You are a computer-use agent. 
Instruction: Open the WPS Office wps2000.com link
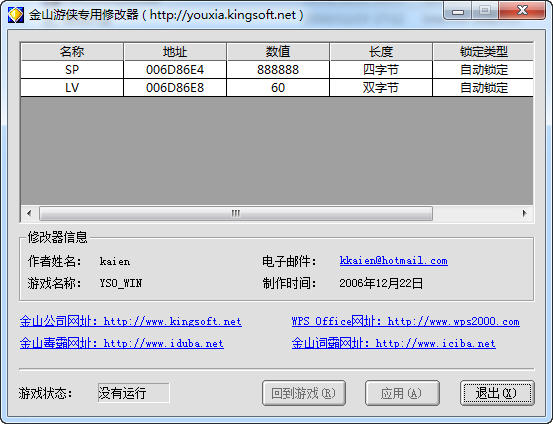(x=406, y=321)
